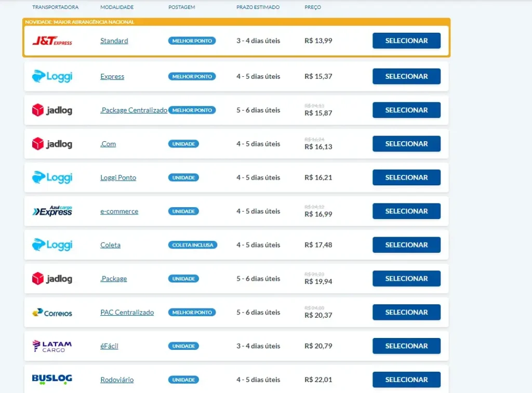
Task: Open the Loggi Express modality link
Action: [x=112, y=77]
